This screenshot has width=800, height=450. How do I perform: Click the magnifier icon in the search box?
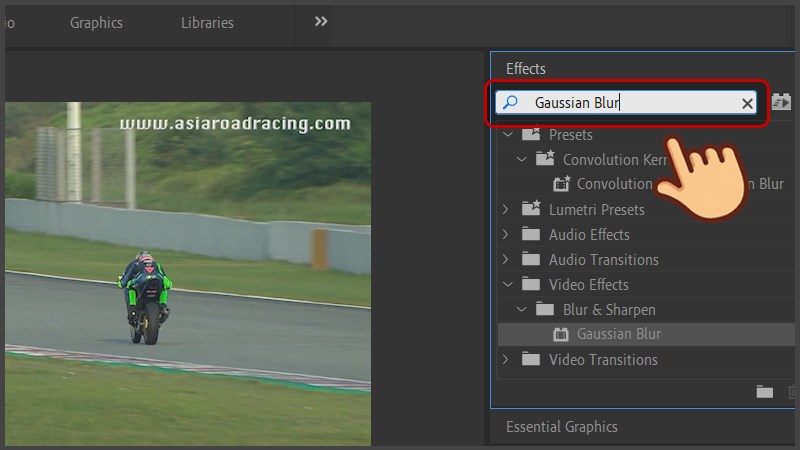[x=511, y=102]
